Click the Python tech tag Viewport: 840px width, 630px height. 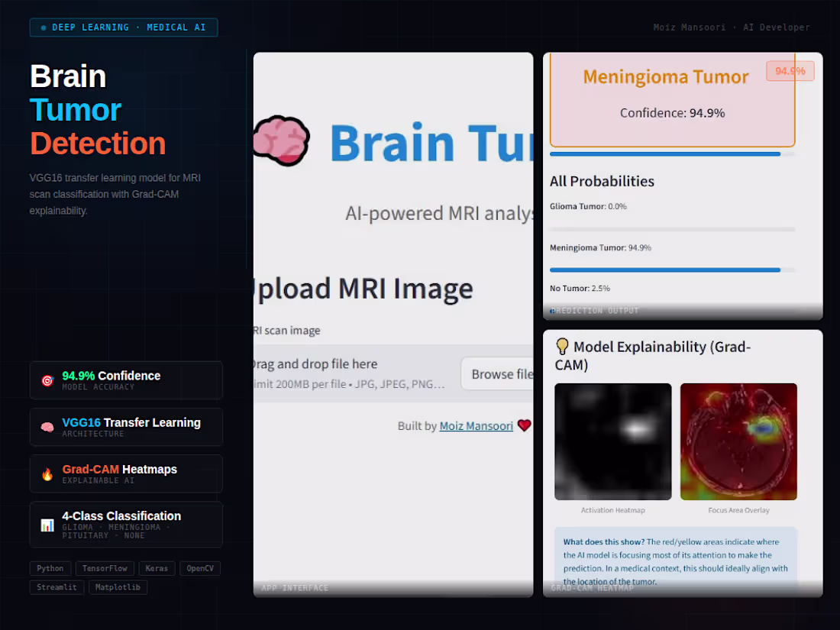tap(50, 568)
